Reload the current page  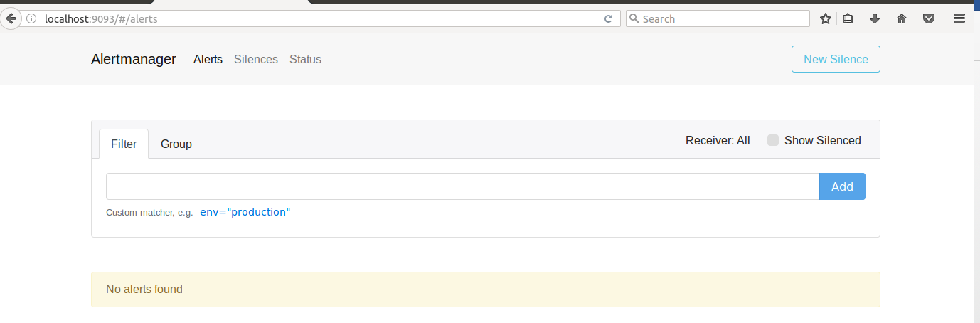click(608, 19)
